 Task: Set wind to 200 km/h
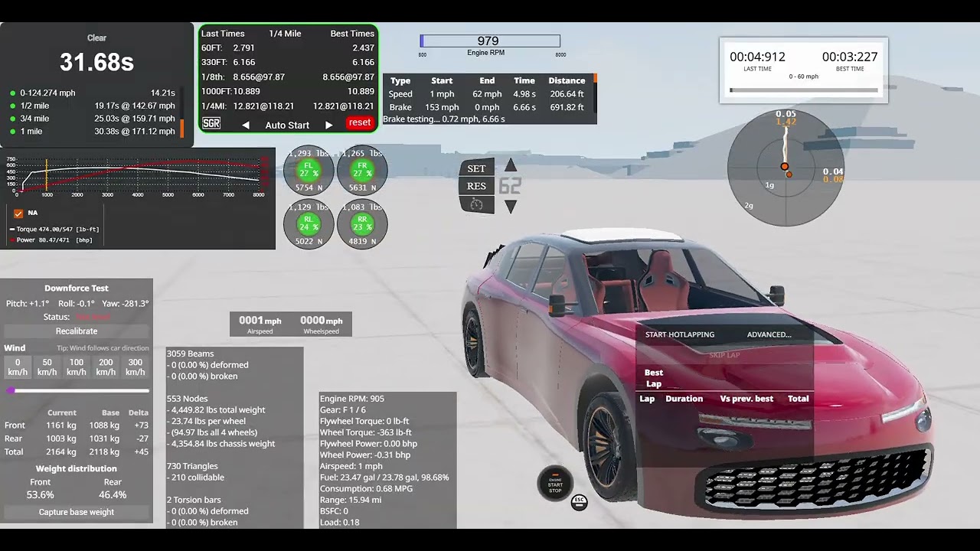(x=106, y=367)
